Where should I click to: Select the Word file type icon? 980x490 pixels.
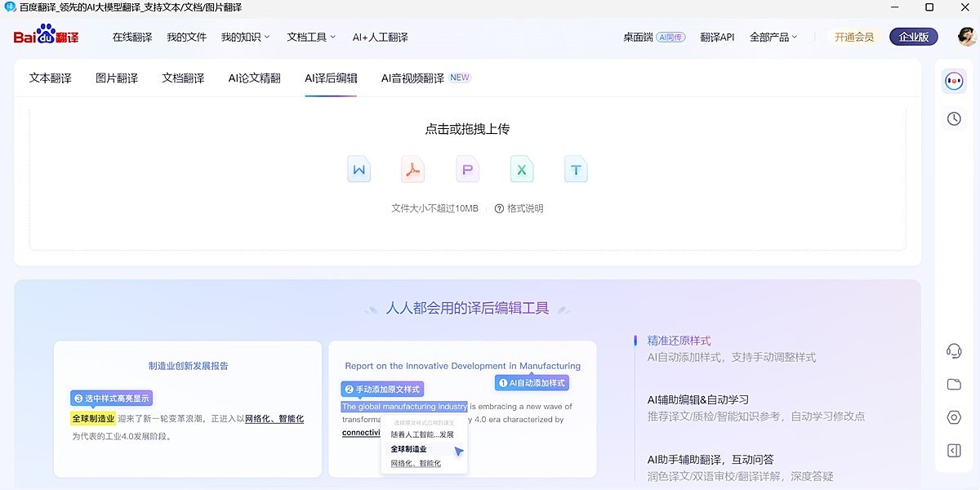tap(359, 169)
